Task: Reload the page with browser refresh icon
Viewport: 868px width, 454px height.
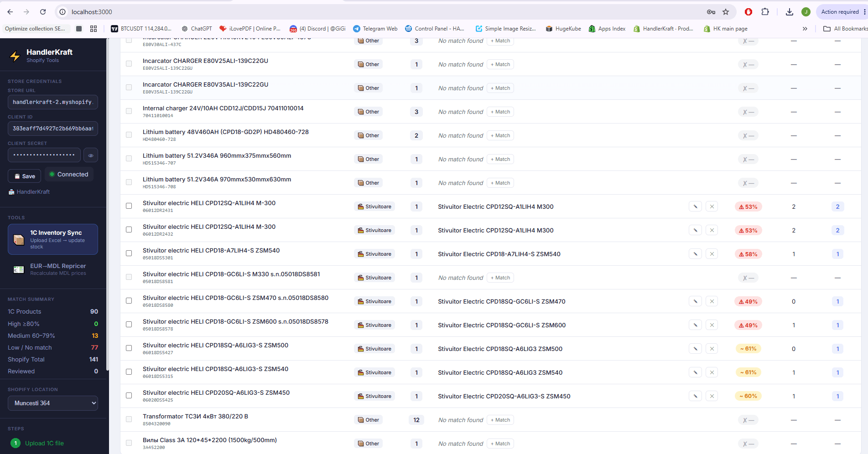Action: (x=43, y=12)
